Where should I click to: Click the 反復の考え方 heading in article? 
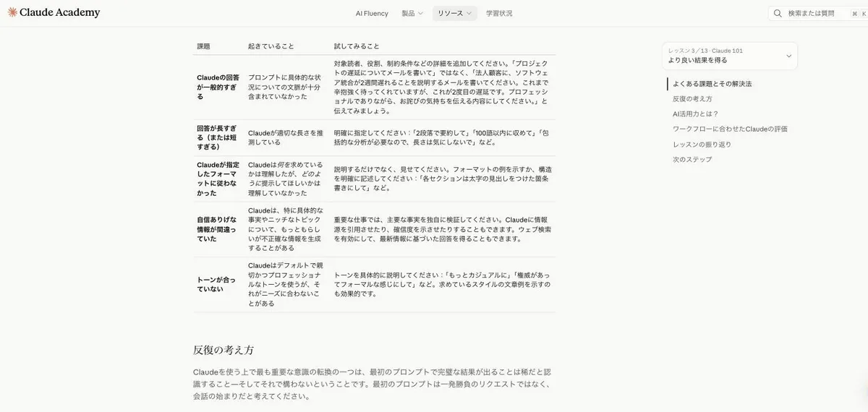tap(224, 350)
